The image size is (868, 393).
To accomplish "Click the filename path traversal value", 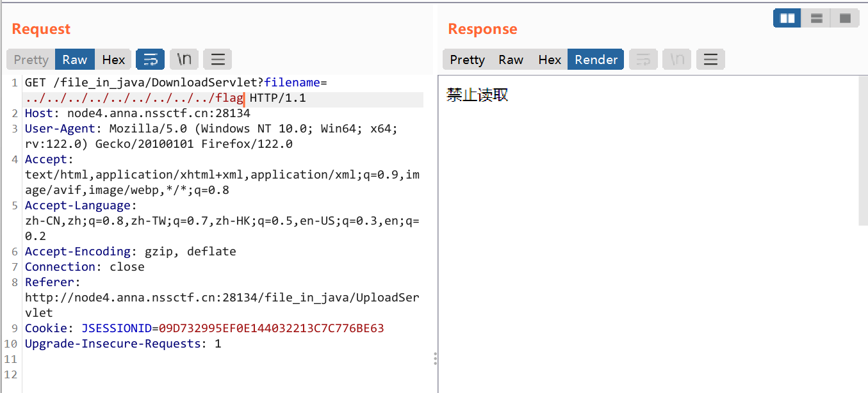I will coord(133,99).
